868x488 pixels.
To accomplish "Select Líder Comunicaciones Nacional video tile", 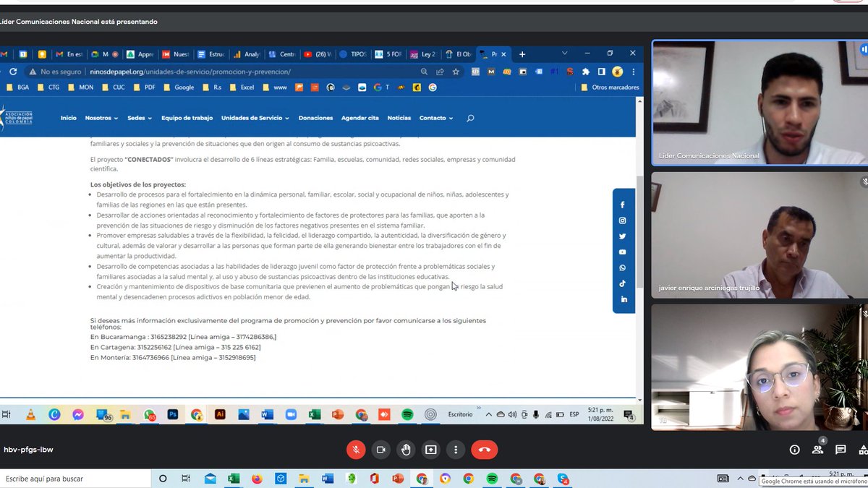I will 759,102.
